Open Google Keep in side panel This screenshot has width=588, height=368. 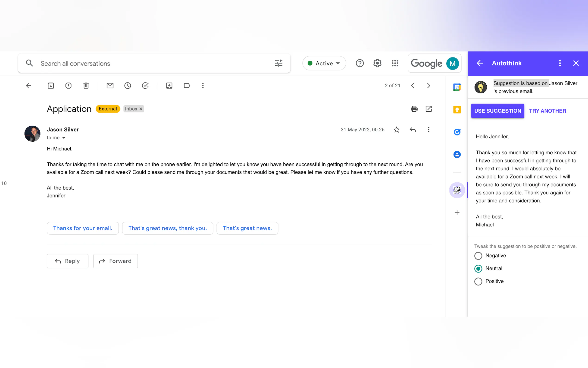tap(457, 110)
